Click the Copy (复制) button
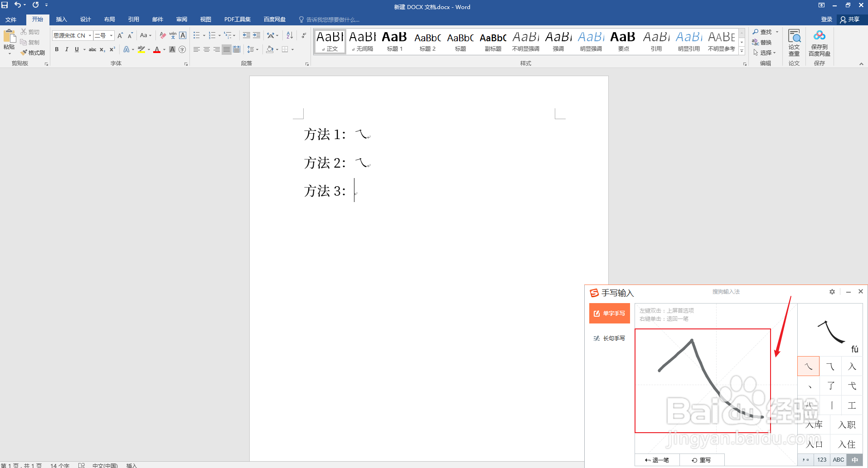The height and width of the screenshot is (468, 868). point(30,42)
